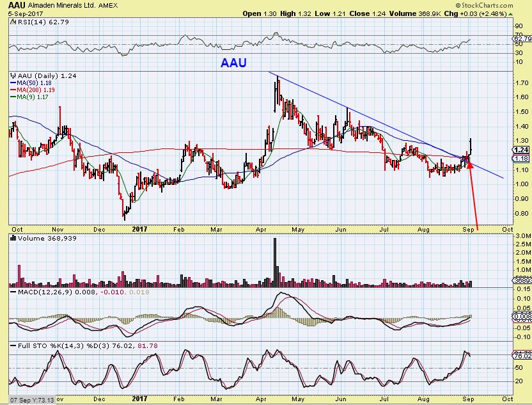Click the April volume spike bar
Image resolution: width=532 pixels, height=405 pixels.
(x=275, y=262)
